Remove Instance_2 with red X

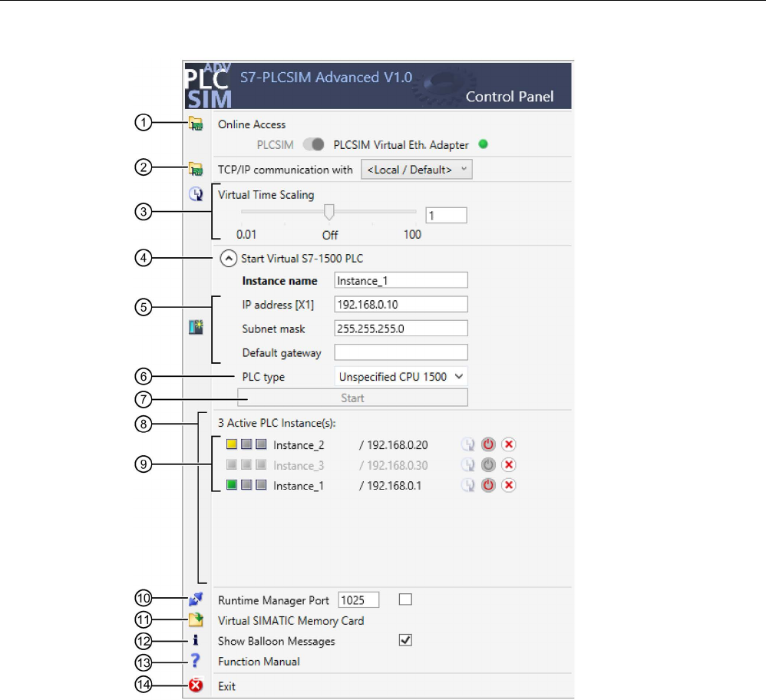click(509, 444)
